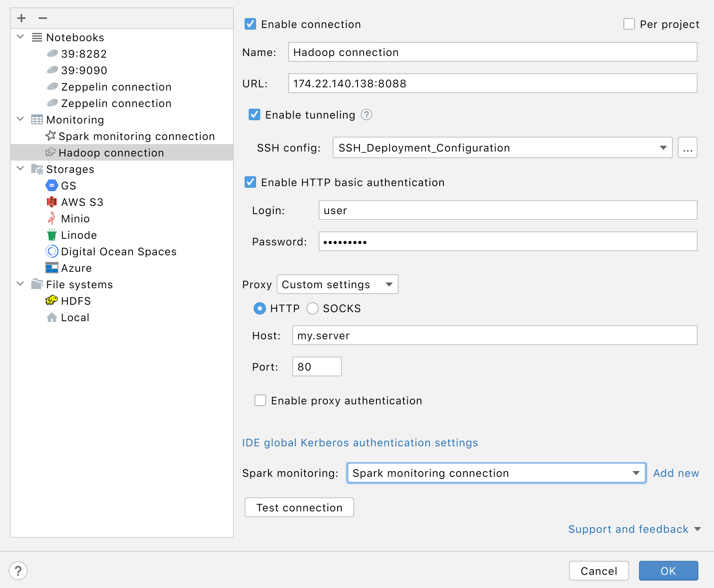Open the Azure storage settings

(x=77, y=268)
